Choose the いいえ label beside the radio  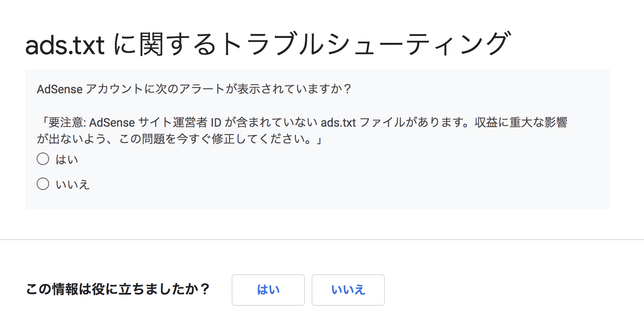pos(72,184)
